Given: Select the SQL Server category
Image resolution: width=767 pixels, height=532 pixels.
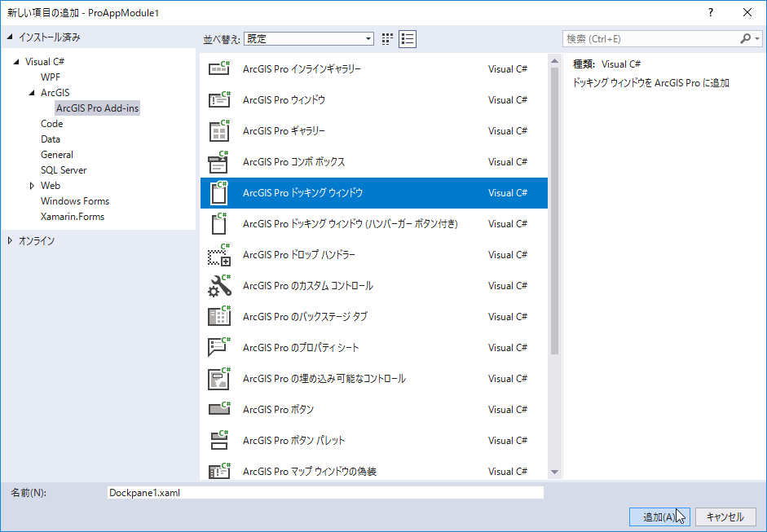Looking at the screenshot, I should 64,170.
